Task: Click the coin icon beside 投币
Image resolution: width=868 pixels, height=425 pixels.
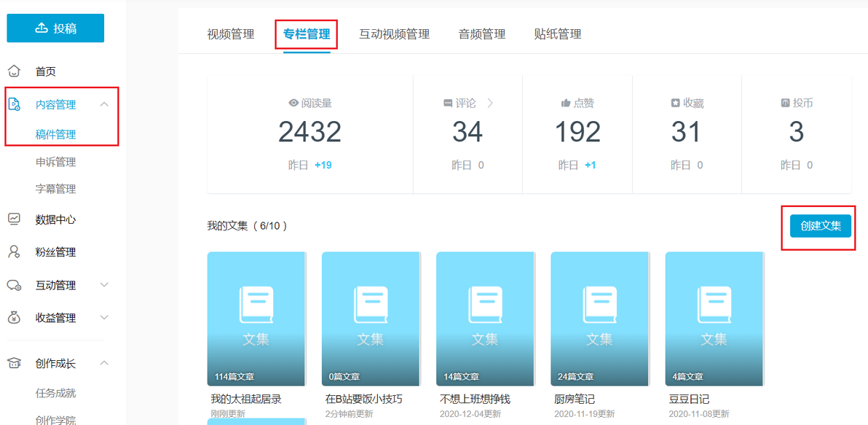Action: pos(785,103)
